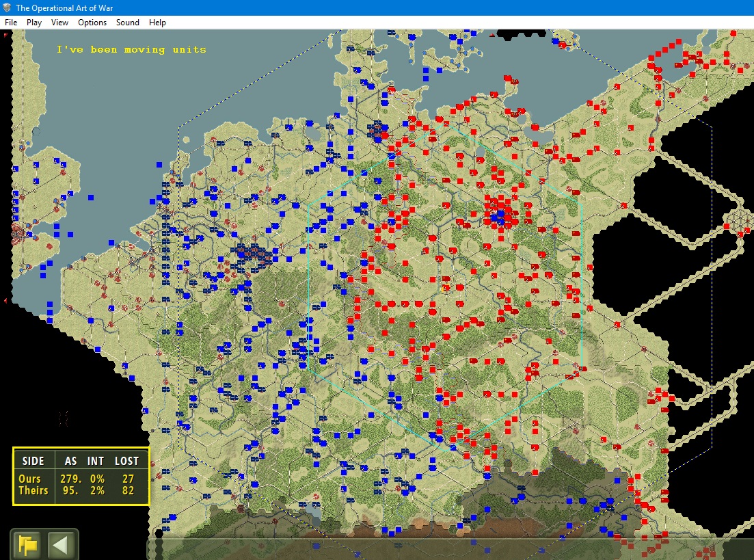Select the 'Ours' row label
This screenshot has height=560, width=754.
[30, 479]
